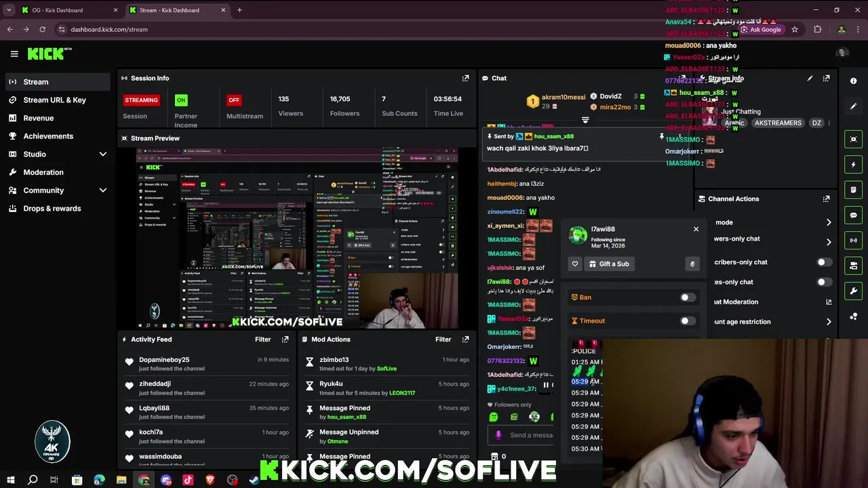Open Discord from the taskbar
Screen dimensions: 868x488
click(x=166, y=480)
